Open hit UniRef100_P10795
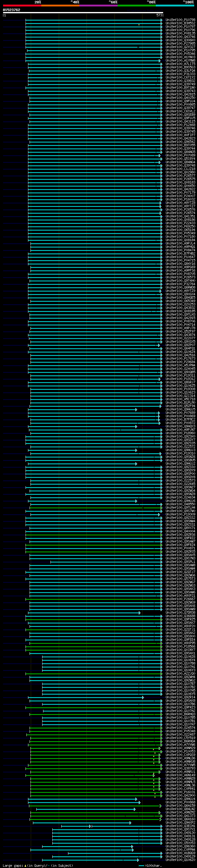197x868 pixels. click(180, 50)
